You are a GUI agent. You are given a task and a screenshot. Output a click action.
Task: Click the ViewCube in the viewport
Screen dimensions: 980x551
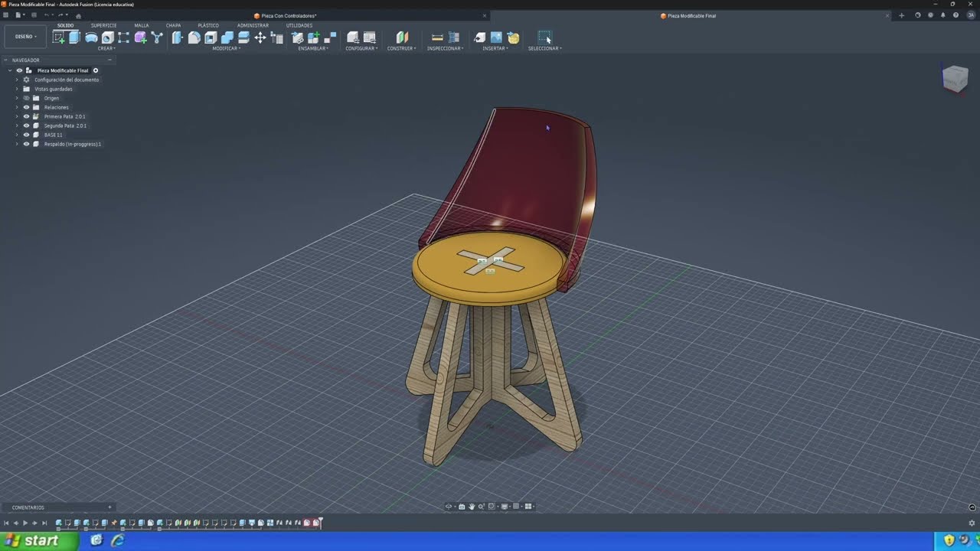tap(955, 78)
